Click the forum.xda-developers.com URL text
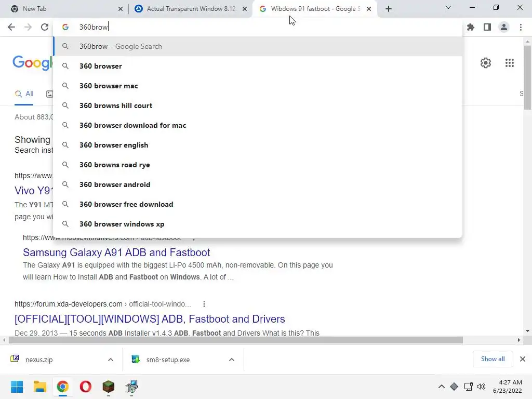Viewport: 532px width, 399px height. coord(68,304)
